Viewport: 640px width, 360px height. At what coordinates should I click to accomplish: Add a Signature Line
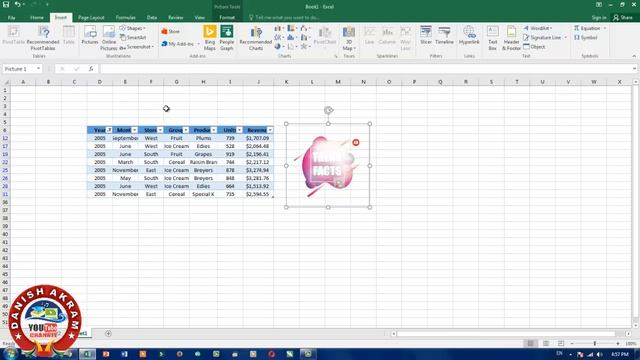tap(544, 38)
